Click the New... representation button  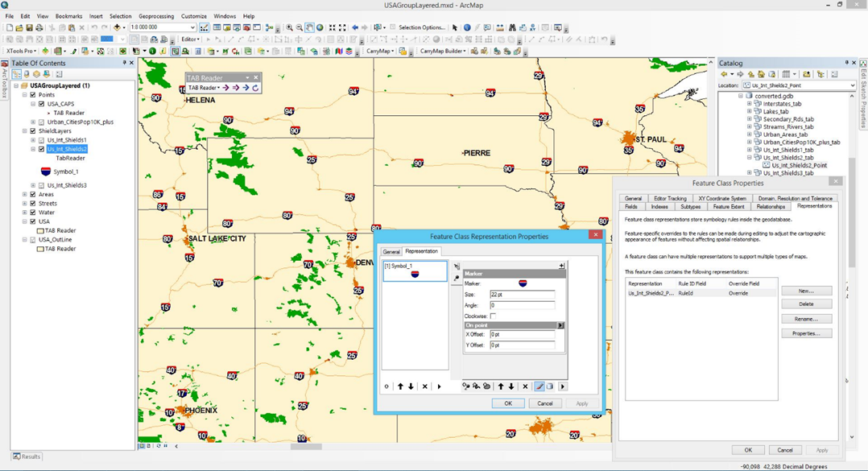point(807,291)
